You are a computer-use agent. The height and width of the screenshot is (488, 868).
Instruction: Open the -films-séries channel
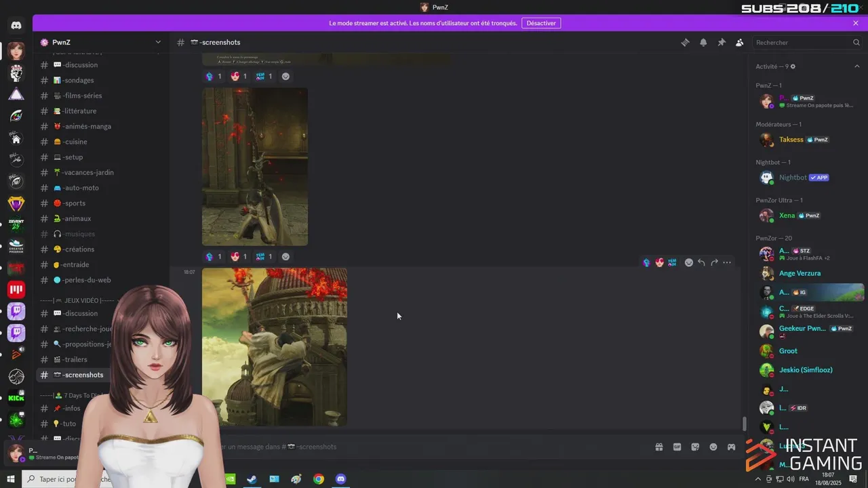[x=100, y=96]
